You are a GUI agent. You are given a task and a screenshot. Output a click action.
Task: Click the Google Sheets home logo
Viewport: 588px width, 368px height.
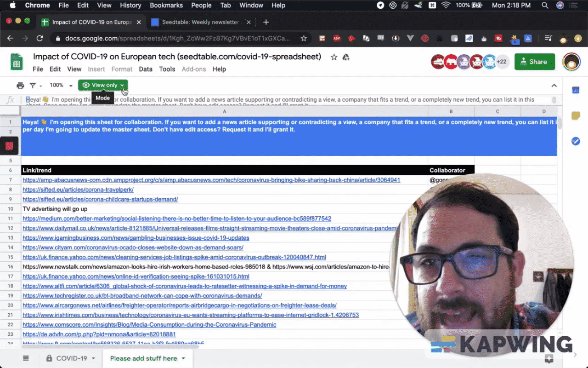pos(17,62)
